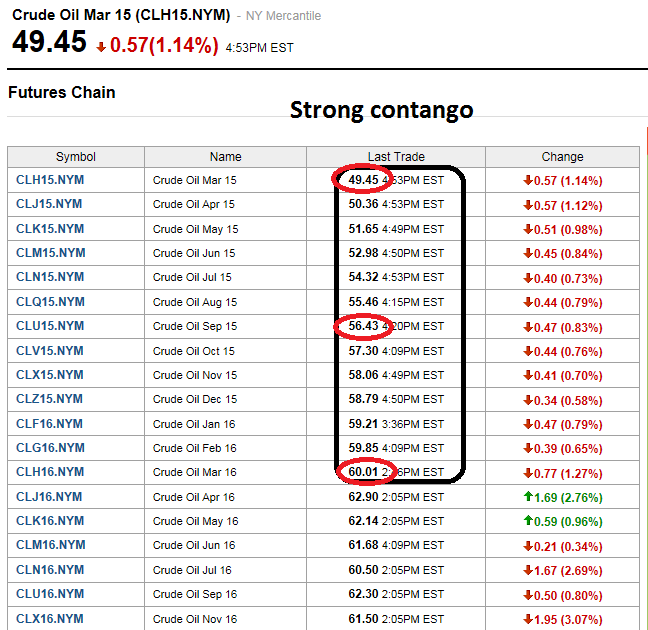Click red down arrow in Crude Oil Nov 16 row
Screen dimensions: 648x630
point(528,619)
